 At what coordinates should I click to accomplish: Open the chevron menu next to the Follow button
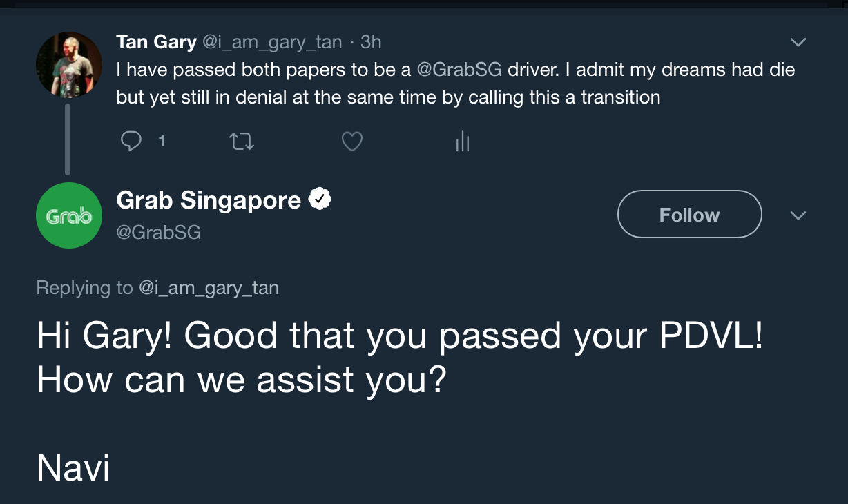pyautogui.click(x=798, y=216)
